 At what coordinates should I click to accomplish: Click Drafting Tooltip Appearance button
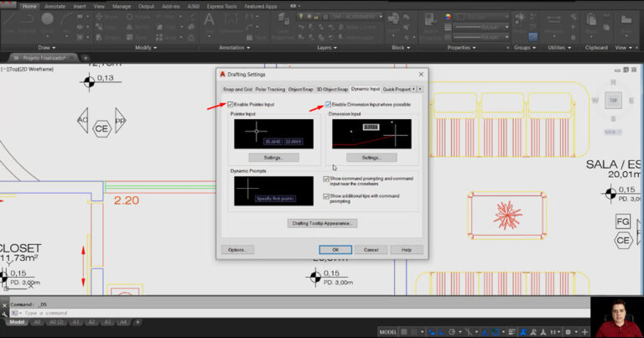tap(322, 223)
